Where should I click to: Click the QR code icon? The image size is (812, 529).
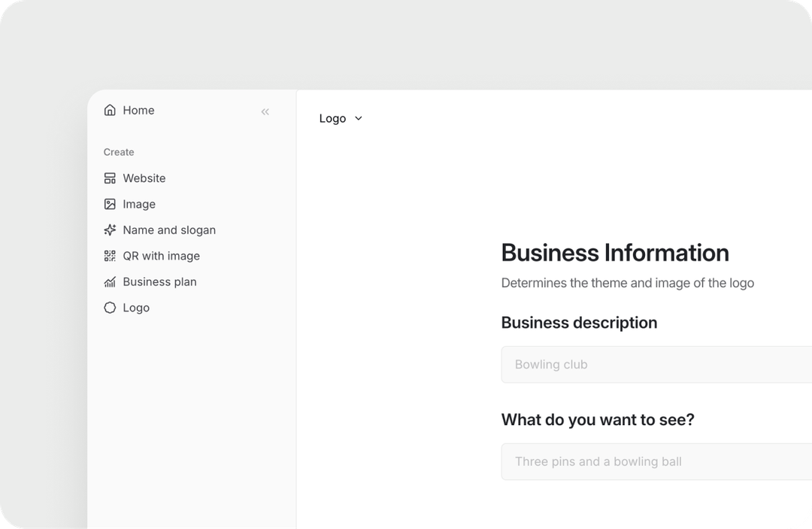110,256
